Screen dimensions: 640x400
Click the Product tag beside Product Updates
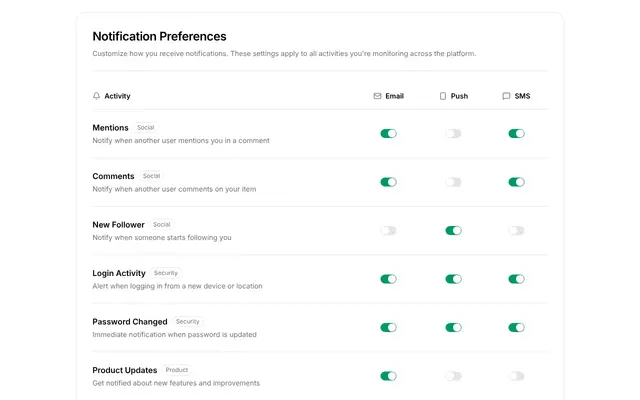(x=177, y=370)
